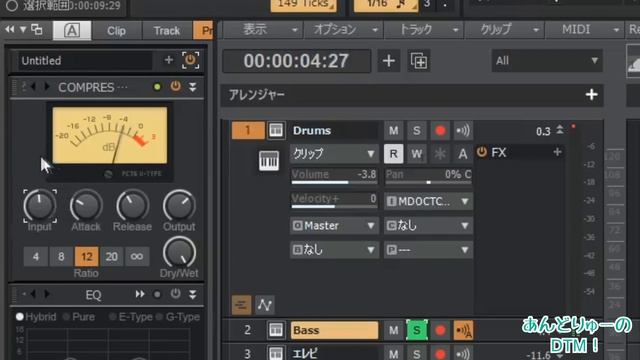640x360 pixels.
Task: Select Hybrid EQ type
Action: (x=36, y=317)
